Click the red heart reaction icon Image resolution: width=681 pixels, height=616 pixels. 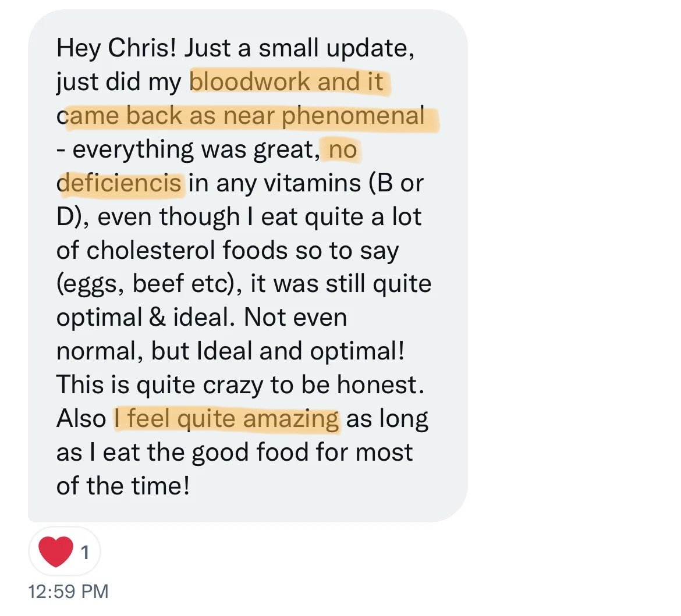[x=55, y=550]
